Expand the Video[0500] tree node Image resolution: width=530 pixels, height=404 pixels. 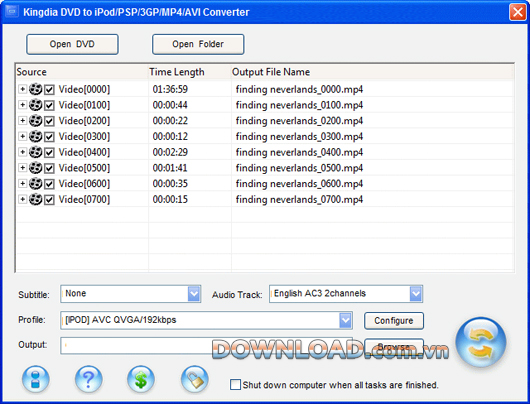[22, 168]
